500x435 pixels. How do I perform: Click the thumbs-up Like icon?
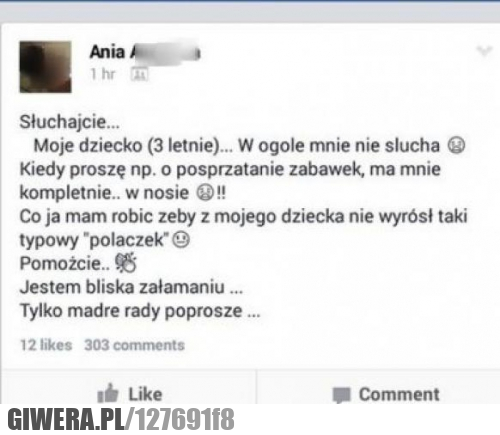click(x=108, y=394)
